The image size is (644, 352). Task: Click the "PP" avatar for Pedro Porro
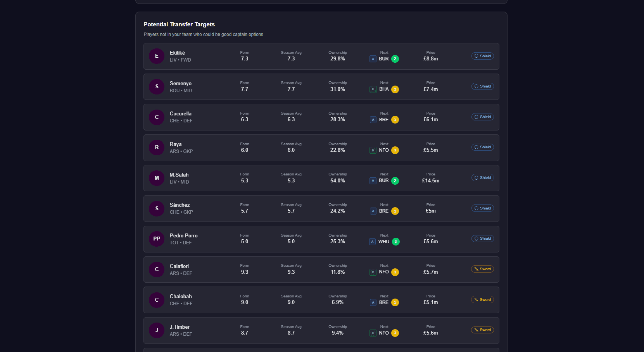[x=157, y=239]
